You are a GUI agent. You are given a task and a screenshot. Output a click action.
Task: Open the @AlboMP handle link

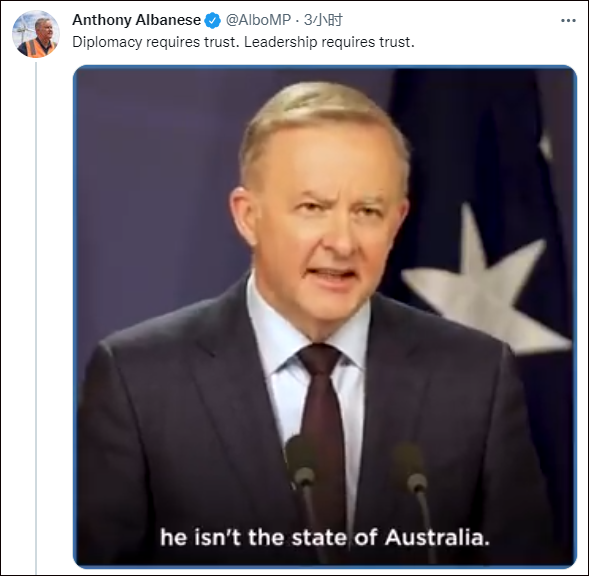click(258, 20)
